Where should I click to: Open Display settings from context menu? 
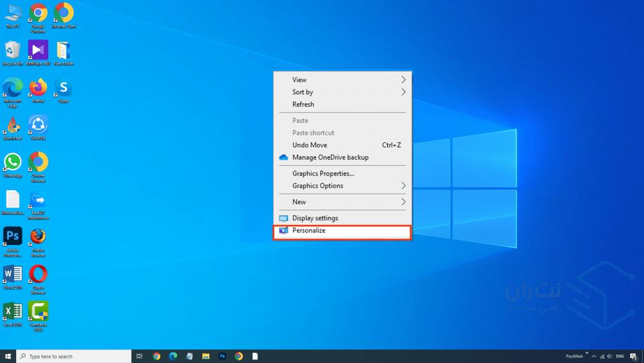[x=343, y=219]
